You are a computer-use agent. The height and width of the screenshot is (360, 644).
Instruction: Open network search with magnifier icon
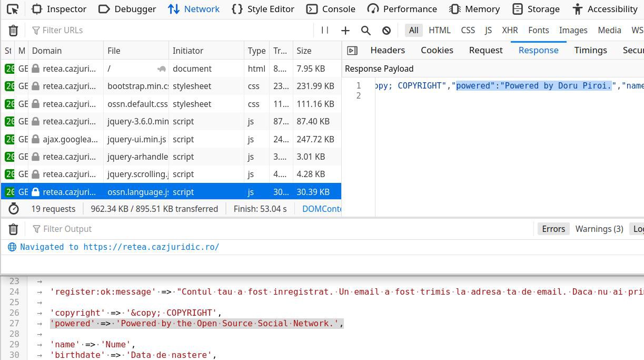(366, 31)
